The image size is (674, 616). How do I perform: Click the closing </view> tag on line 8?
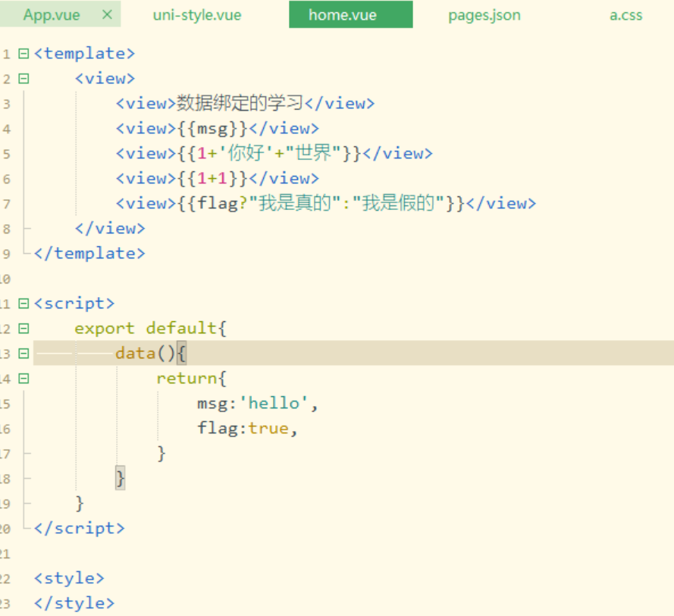tap(110, 228)
